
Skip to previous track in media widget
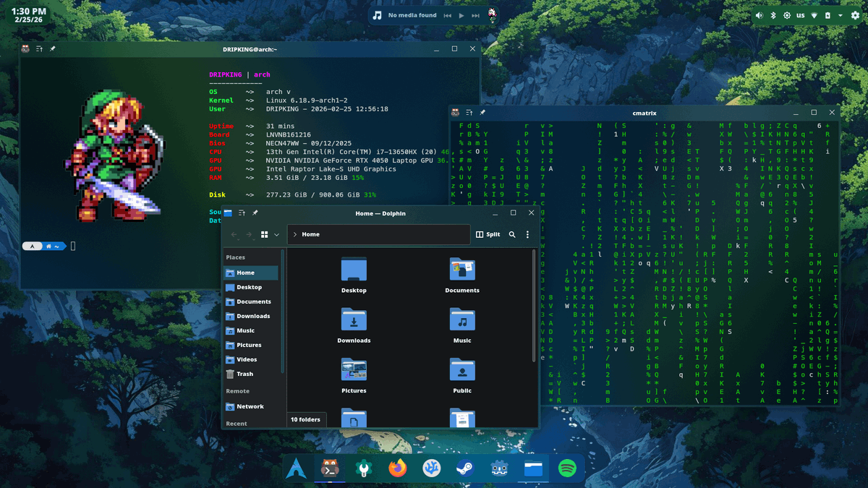point(448,15)
